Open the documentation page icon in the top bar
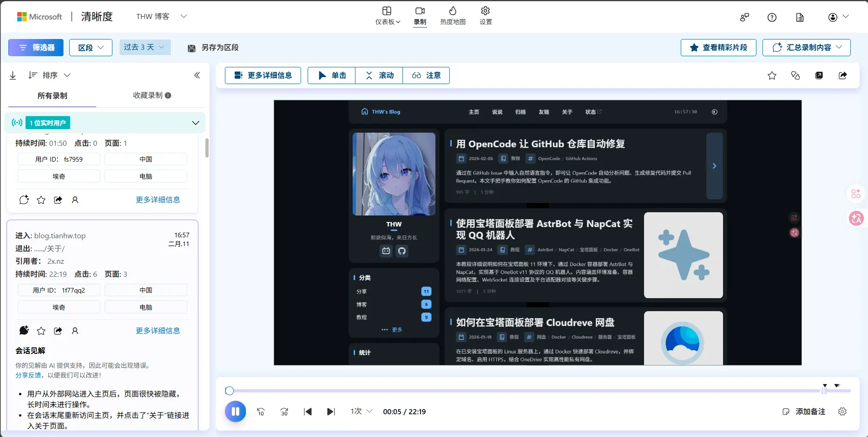This screenshot has width=868, height=437. point(800,17)
